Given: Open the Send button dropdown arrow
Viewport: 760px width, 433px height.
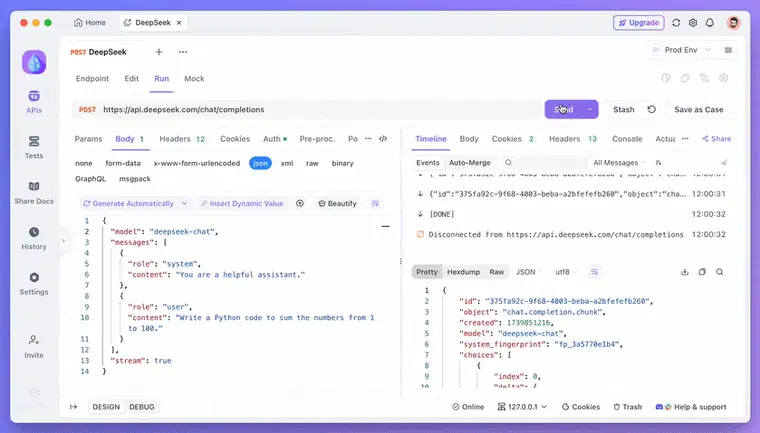Looking at the screenshot, I should point(590,110).
